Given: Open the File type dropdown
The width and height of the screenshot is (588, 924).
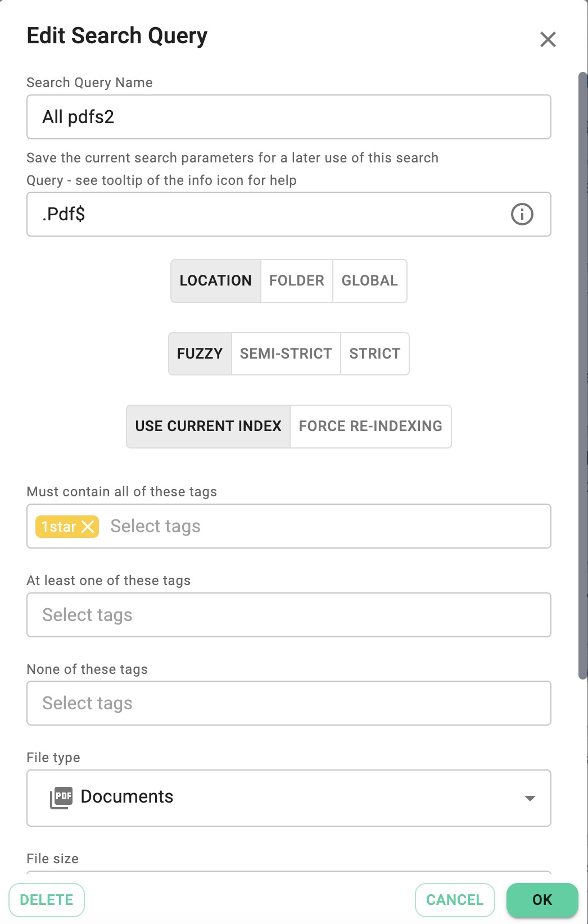Looking at the screenshot, I should [529, 798].
